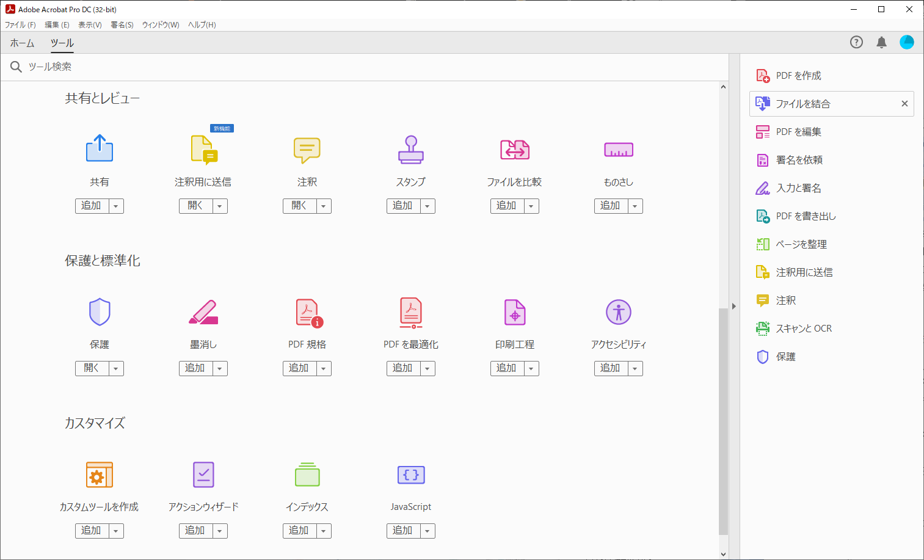Viewport: 924px width, 560px height.
Task: Click the 追加 button under アクションウィザード
Action: pos(195,531)
